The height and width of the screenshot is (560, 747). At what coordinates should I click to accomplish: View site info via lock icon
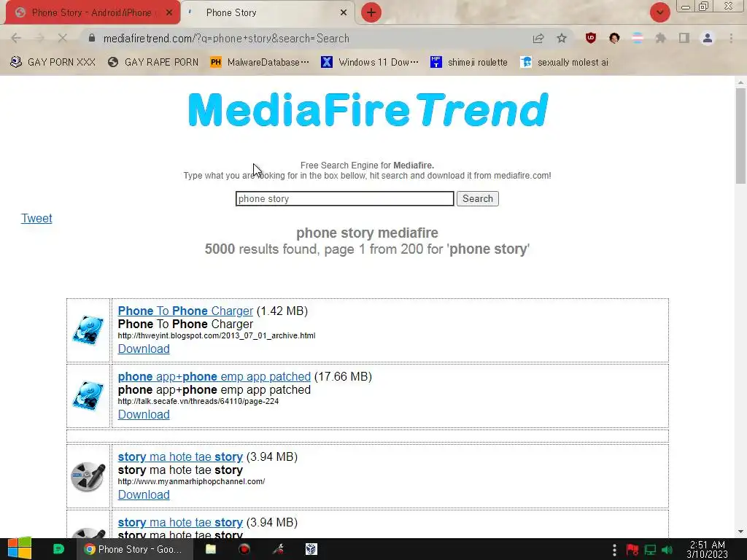(92, 38)
